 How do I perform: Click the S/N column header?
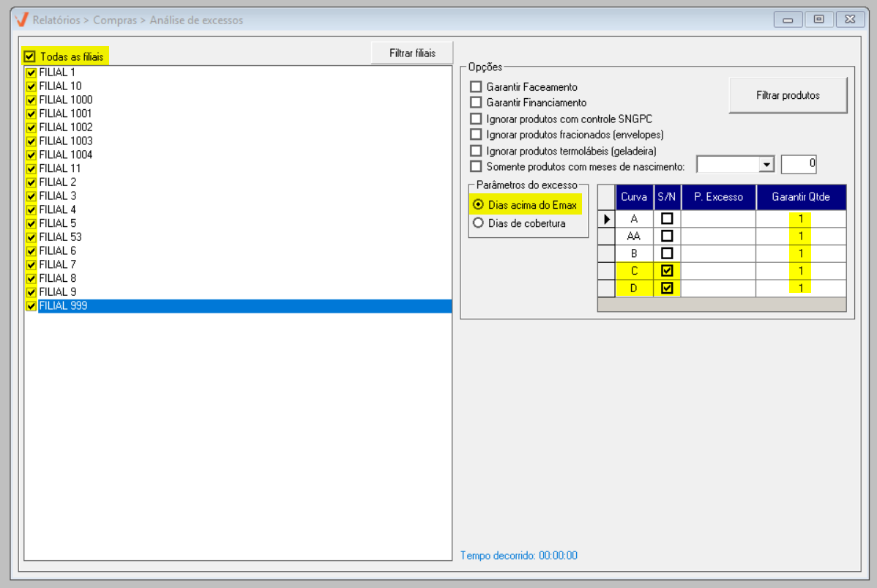[667, 197]
